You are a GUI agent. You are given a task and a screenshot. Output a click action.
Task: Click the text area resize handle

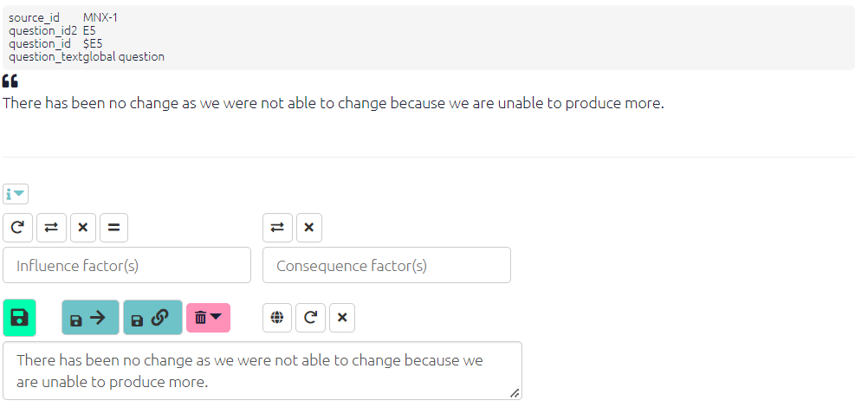point(515,393)
